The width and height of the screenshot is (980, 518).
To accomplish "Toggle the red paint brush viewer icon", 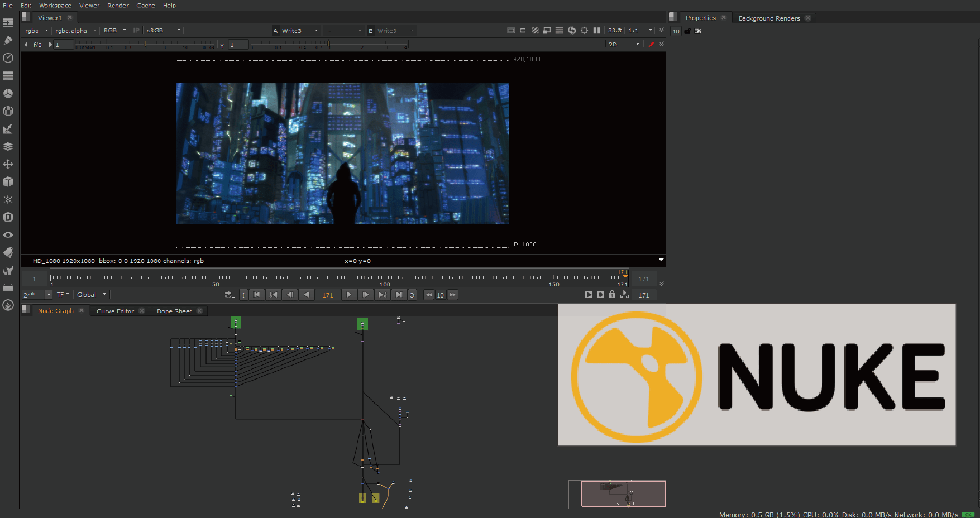I will 651,44.
